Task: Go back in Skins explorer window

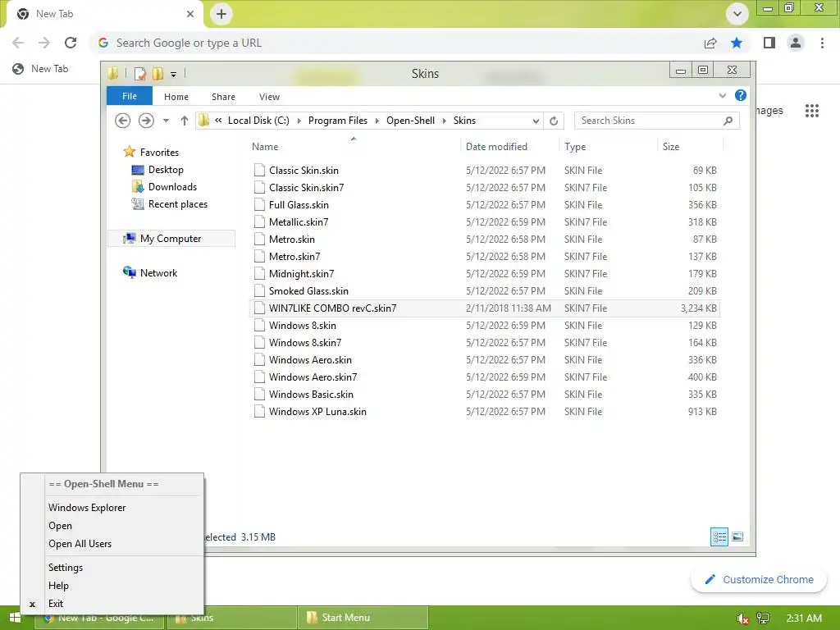Action: point(123,121)
